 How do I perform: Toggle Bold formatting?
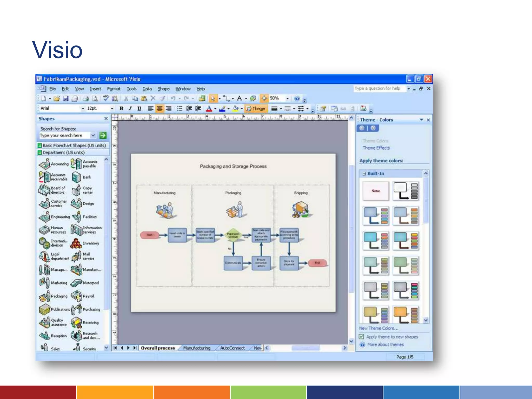click(121, 109)
